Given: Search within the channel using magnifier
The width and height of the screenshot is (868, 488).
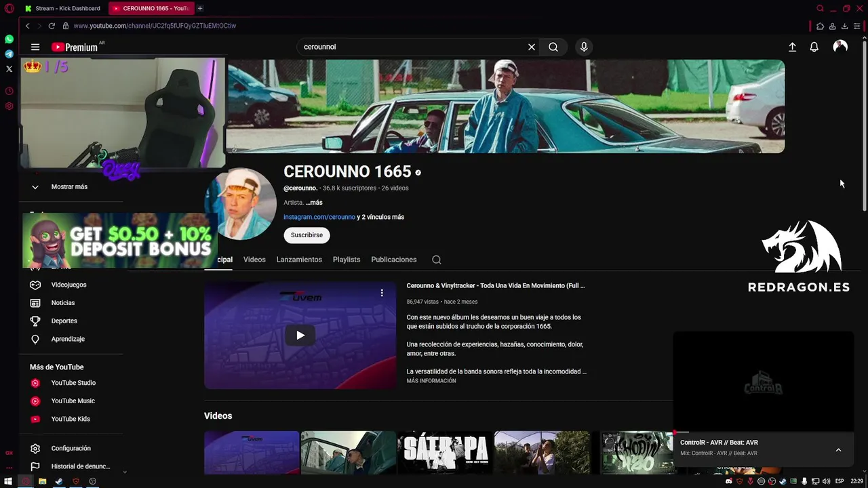Looking at the screenshot, I should pyautogui.click(x=437, y=260).
